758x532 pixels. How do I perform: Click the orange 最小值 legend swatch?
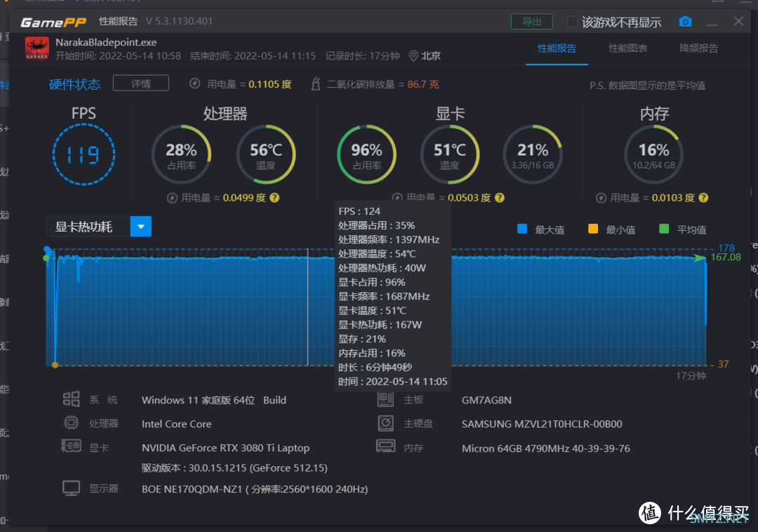coord(593,229)
